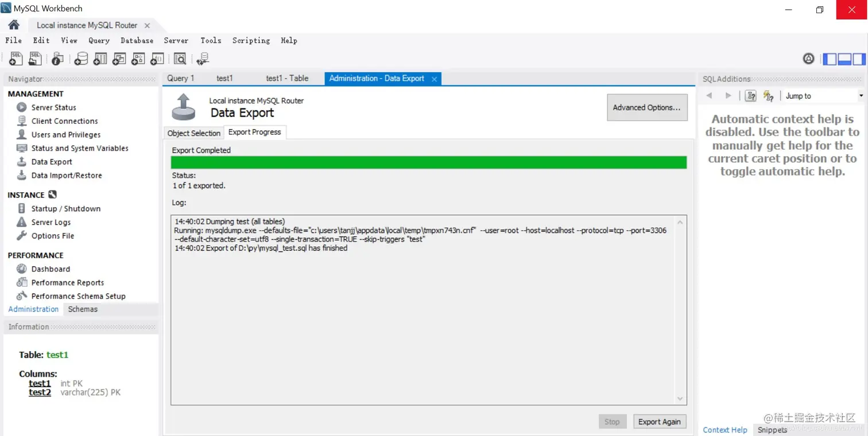Screen dimensions: 868x436
Task: Open the Context Help tab
Action: (725, 430)
